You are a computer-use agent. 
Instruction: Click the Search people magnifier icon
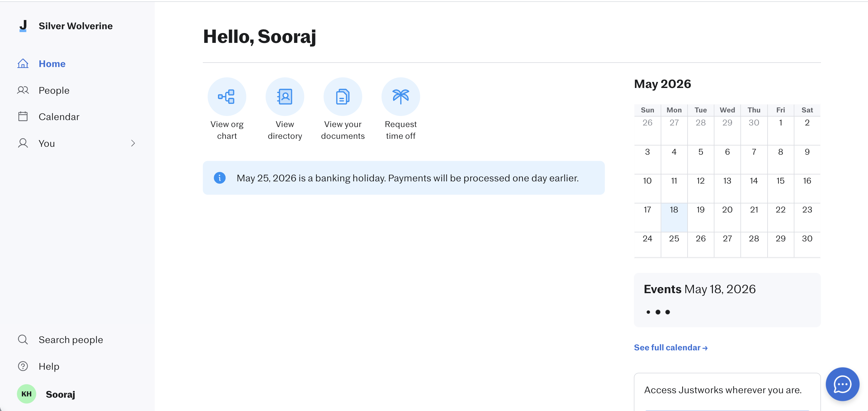point(23,340)
